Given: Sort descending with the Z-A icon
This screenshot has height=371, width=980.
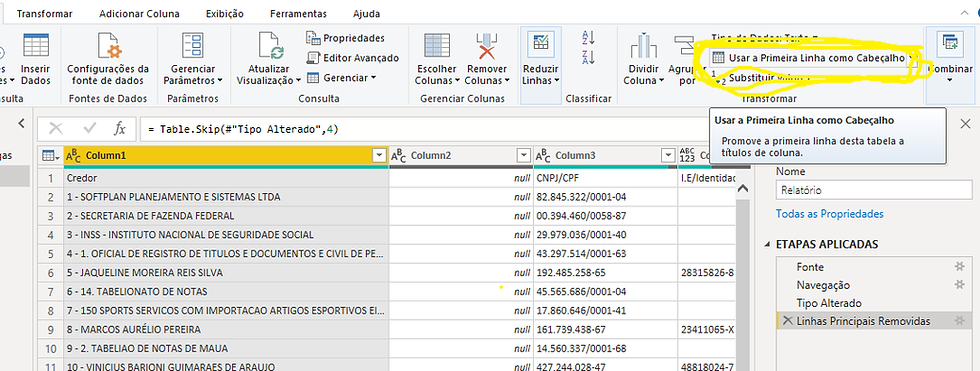Looking at the screenshot, I should tap(588, 57).
